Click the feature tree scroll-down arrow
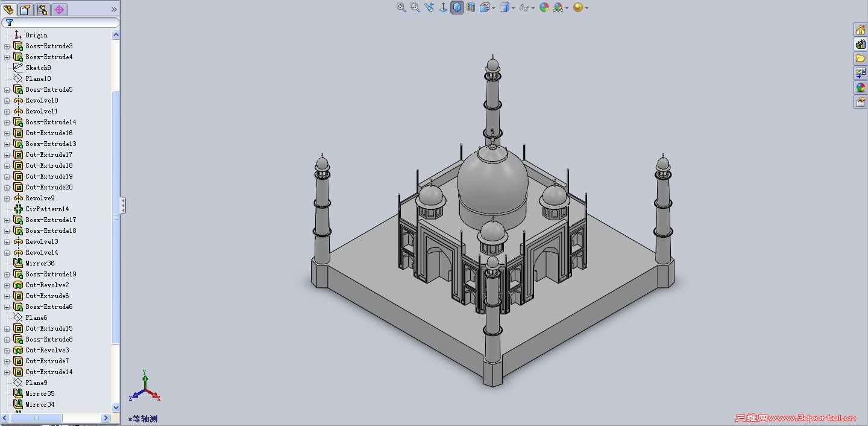868x426 pixels. [116, 408]
